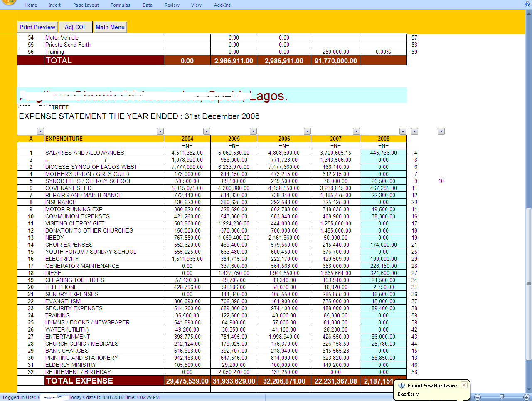532x401 pixels.
Task: Open the Review ribbon tab
Action: (172, 5)
